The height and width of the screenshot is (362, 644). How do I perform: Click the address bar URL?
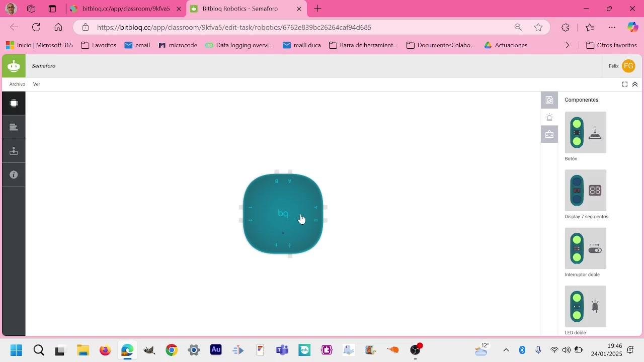(x=234, y=27)
